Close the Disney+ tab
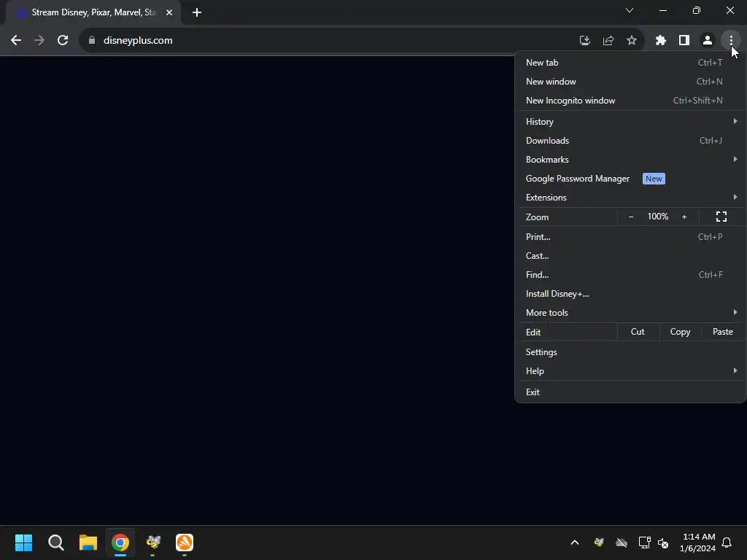The width and height of the screenshot is (747, 560). (169, 12)
